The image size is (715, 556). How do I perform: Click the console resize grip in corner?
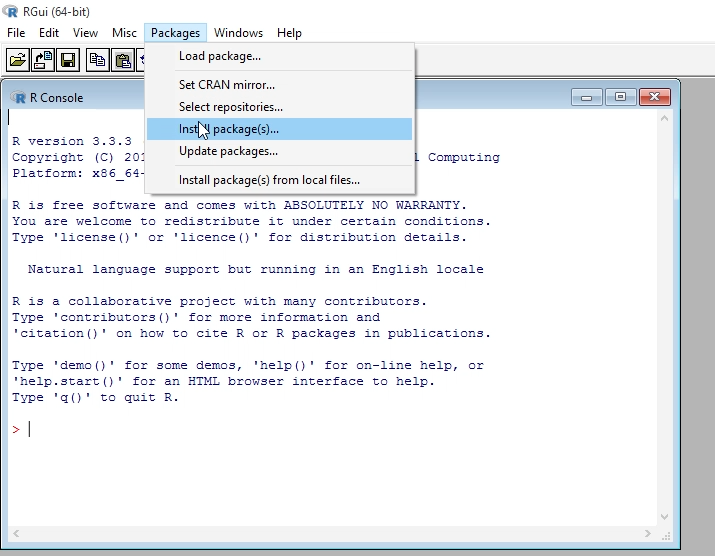click(x=666, y=535)
